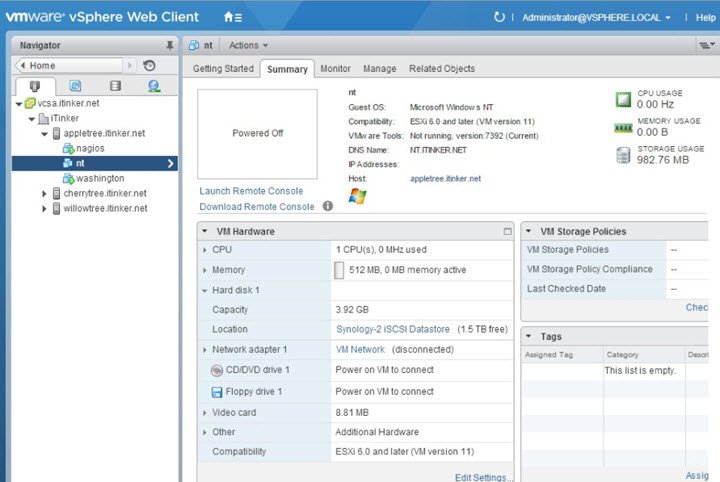Click the iTinker datacenter icon

click(x=44, y=118)
